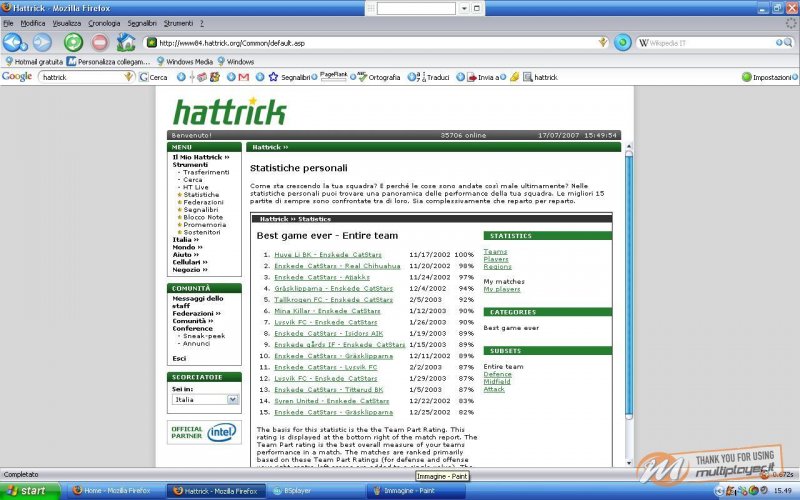Click the green Go button beside address bar
The image size is (800, 500).
[x=622, y=43]
